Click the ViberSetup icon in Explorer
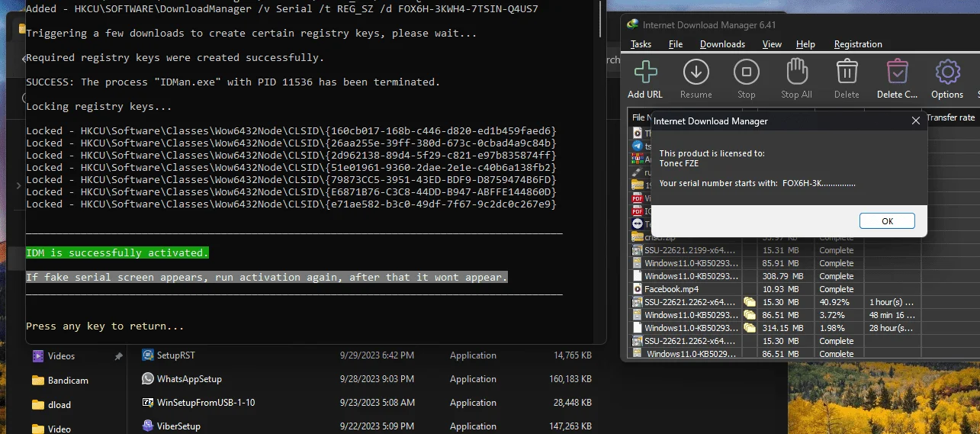This screenshot has height=434, width=980. 148,426
